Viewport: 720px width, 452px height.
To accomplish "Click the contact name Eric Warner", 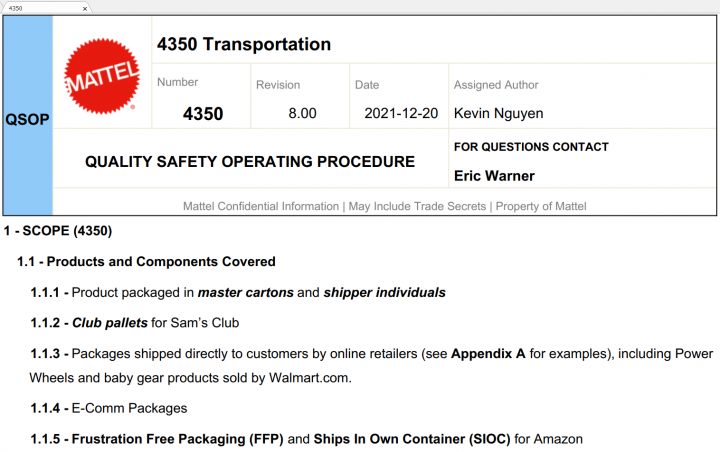I will click(x=494, y=176).
